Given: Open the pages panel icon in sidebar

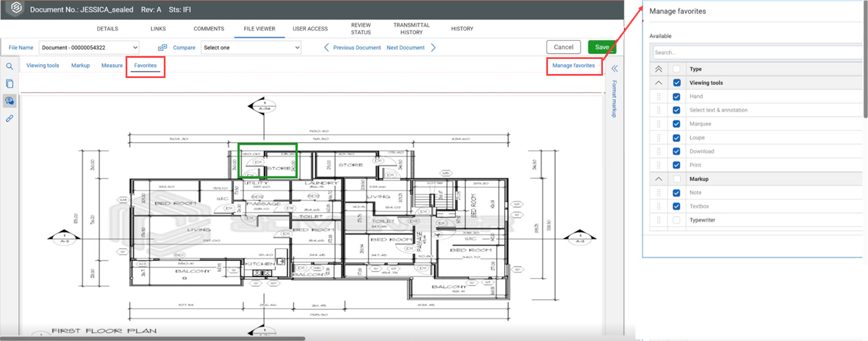Looking at the screenshot, I should [x=9, y=84].
